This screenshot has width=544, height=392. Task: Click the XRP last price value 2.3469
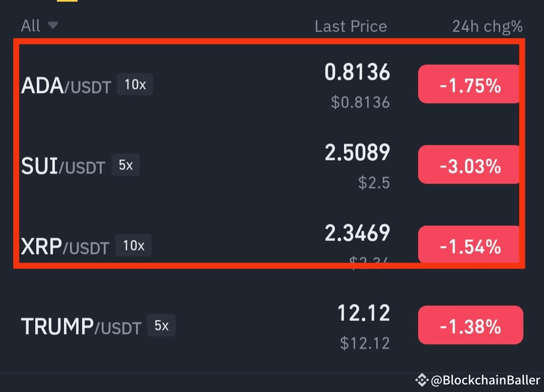pos(357,232)
